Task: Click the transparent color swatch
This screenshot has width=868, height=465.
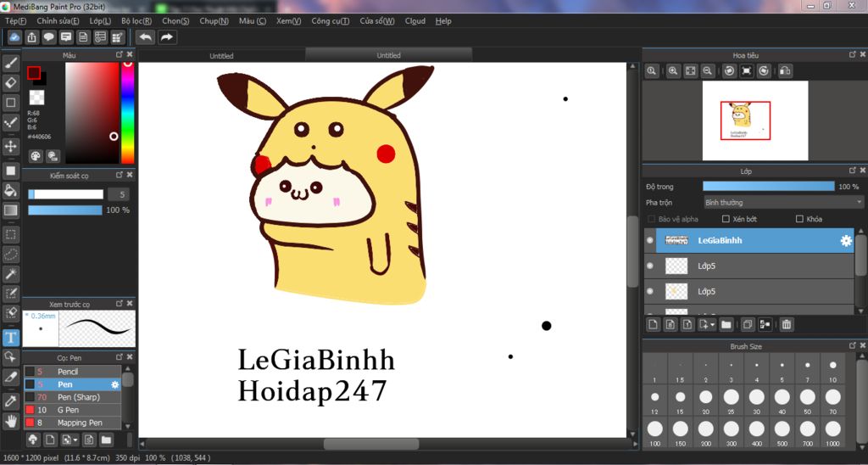Action: click(x=36, y=98)
